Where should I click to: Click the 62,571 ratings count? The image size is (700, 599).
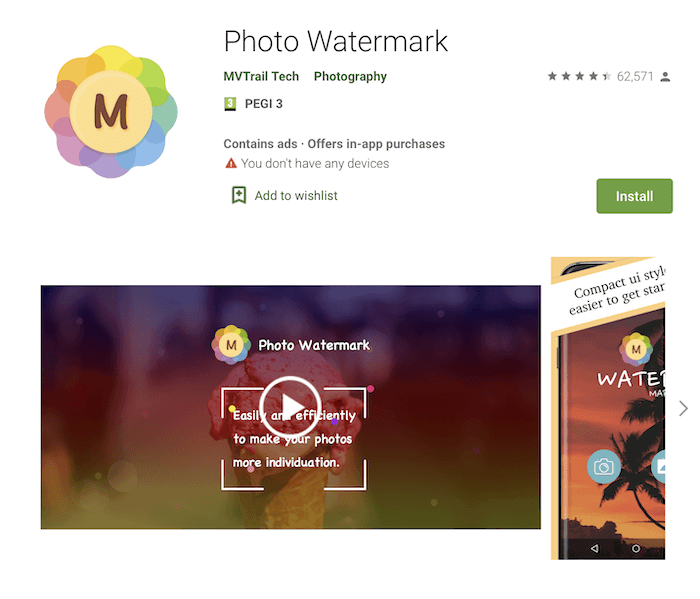pos(635,77)
